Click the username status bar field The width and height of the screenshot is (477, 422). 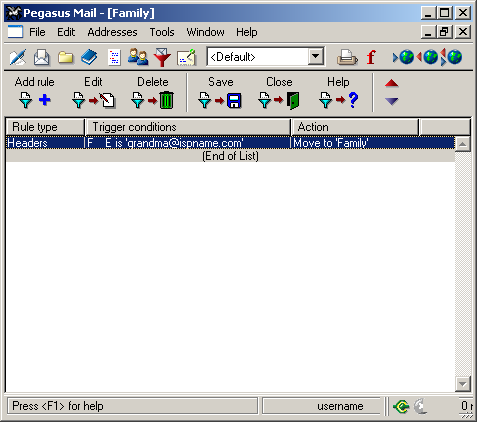click(321, 406)
